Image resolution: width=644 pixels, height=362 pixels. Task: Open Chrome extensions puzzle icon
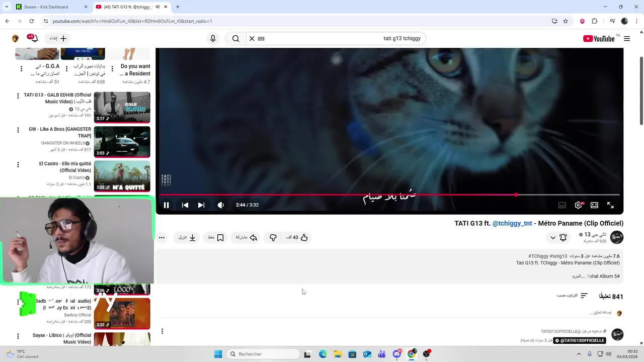point(595,21)
